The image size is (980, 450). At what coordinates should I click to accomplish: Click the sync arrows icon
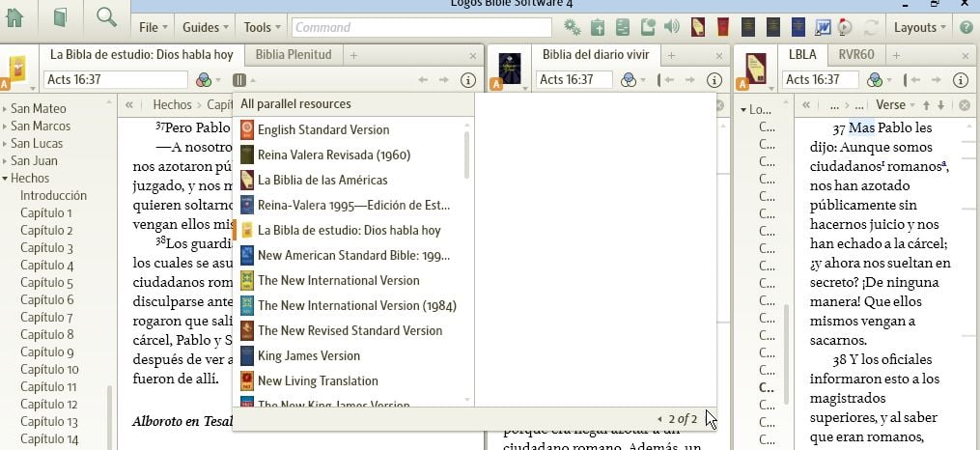click(x=871, y=27)
